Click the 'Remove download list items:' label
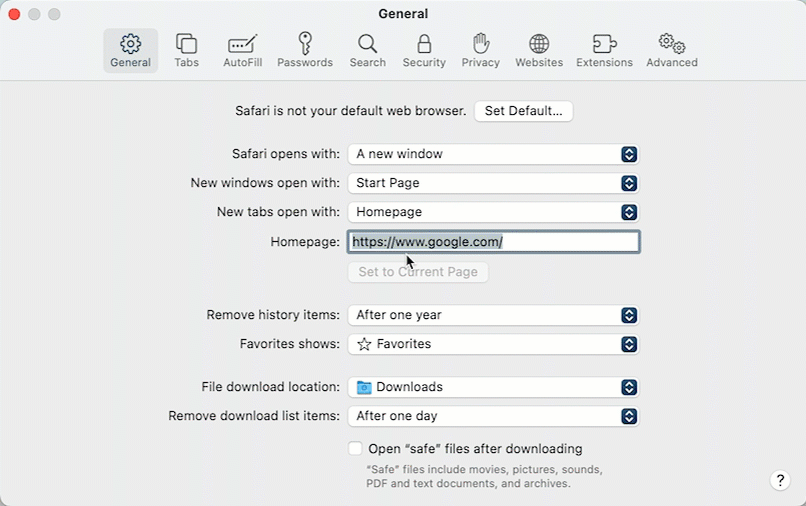 tap(254, 415)
